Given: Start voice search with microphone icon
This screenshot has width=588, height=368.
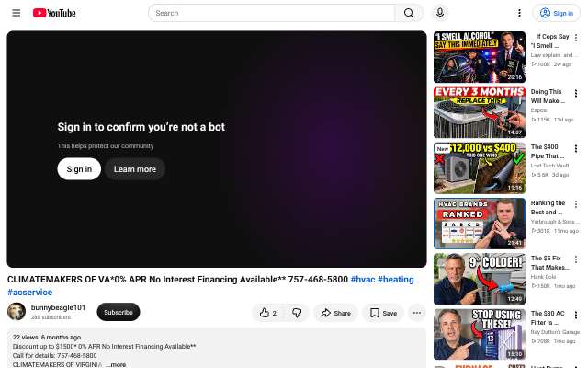Looking at the screenshot, I should coord(440,13).
